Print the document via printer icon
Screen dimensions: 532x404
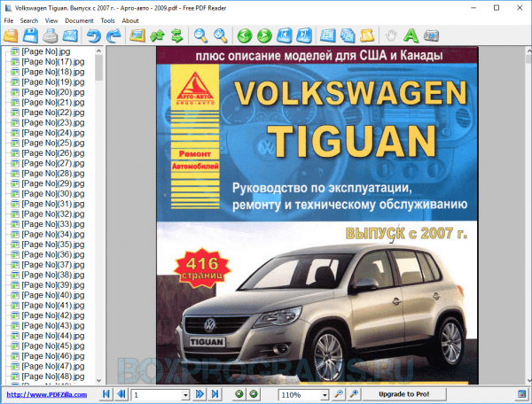[51, 35]
